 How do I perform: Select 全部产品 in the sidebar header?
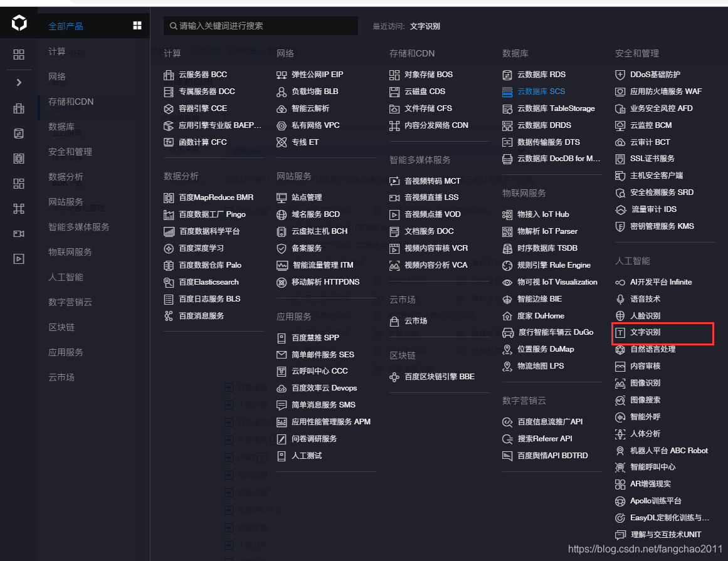pyautogui.click(x=66, y=26)
